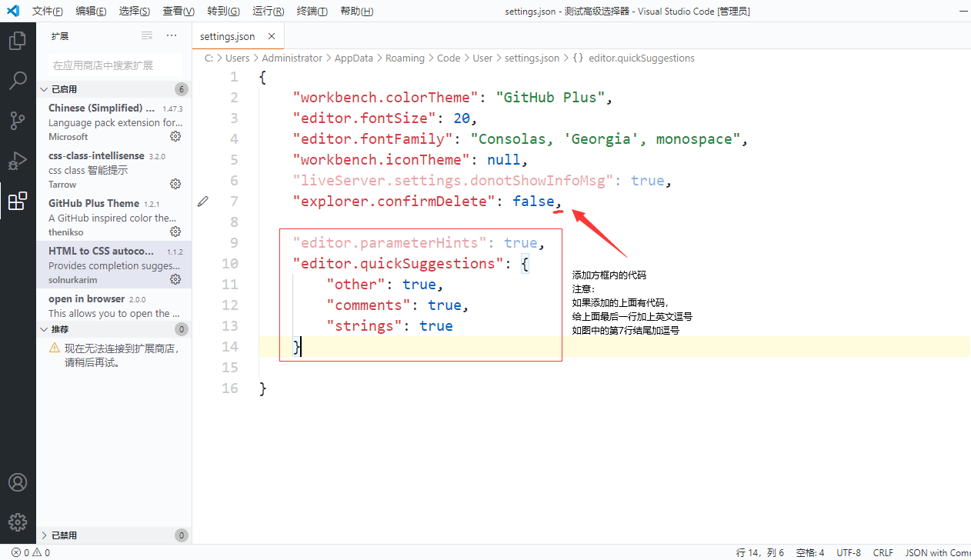Open the Search view icon
Image resolution: width=971 pixels, height=560 pixels.
(x=18, y=81)
